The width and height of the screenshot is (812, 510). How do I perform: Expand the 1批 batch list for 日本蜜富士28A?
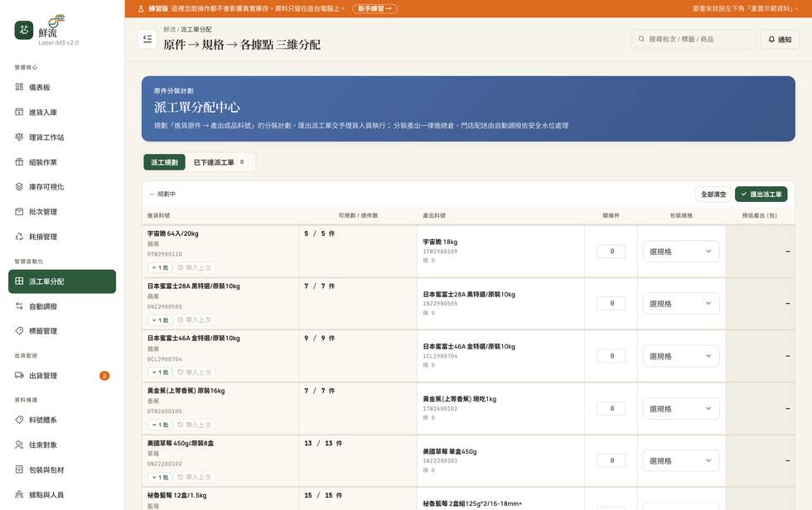click(160, 320)
